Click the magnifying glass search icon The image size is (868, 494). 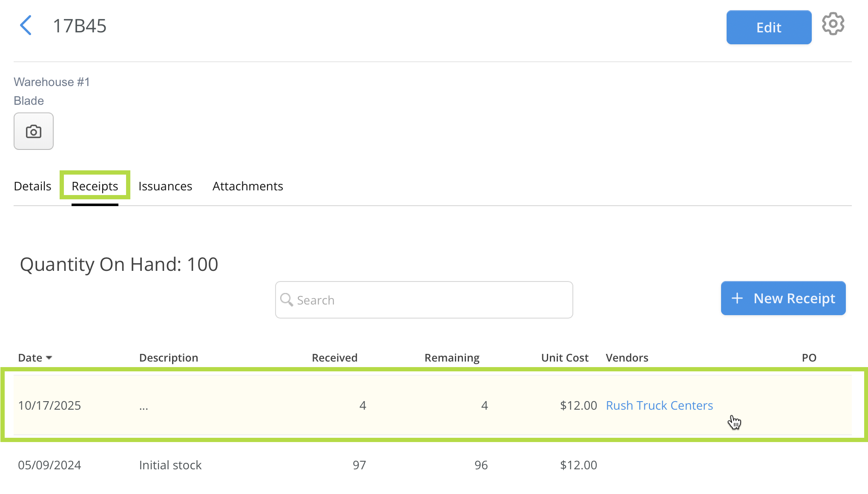(x=287, y=300)
